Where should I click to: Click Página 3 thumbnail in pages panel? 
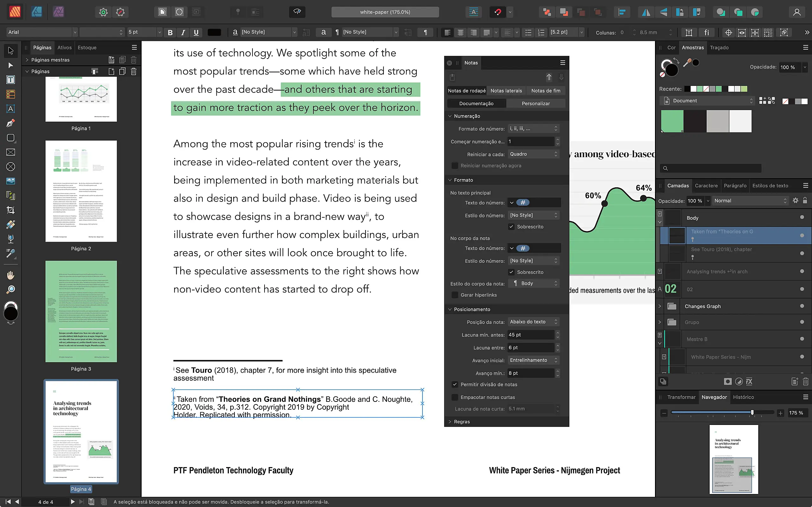(x=81, y=312)
